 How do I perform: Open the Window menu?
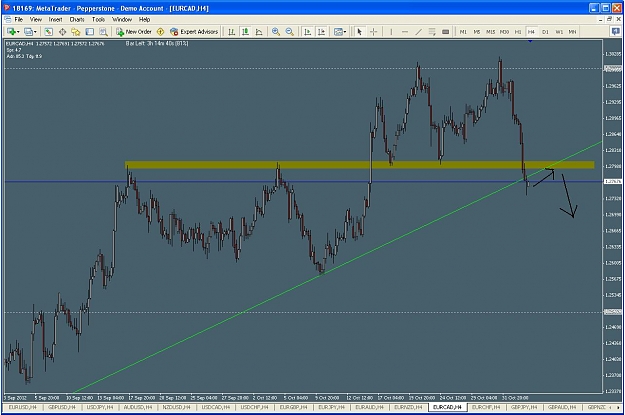pos(122,19)
